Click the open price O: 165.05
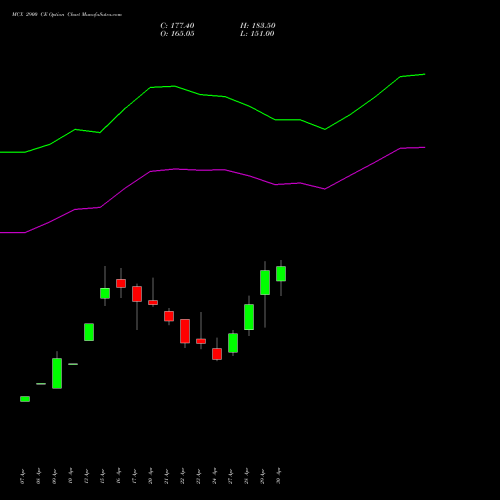Screen dimensions: 500x500 click(x=177, y=34)
